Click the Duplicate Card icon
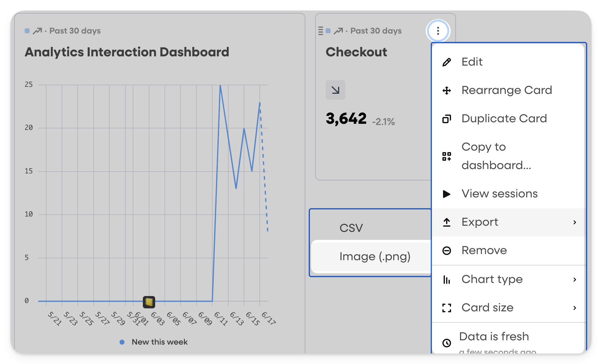The height and width of the screenshot is (364, 602). [x=447, y=119]
